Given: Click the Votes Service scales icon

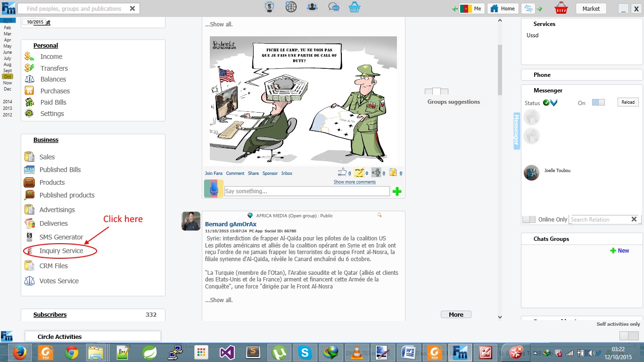Looking at the screenshot, I should tap(29, 281).
